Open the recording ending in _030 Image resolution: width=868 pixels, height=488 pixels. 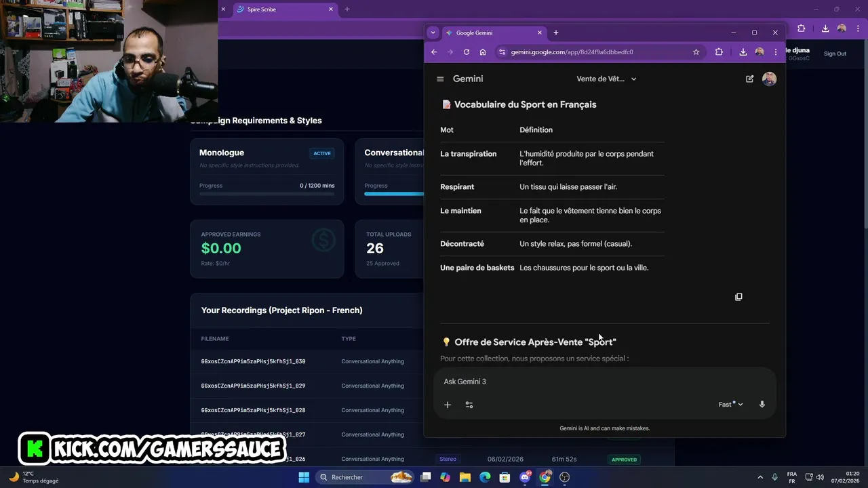253,361
